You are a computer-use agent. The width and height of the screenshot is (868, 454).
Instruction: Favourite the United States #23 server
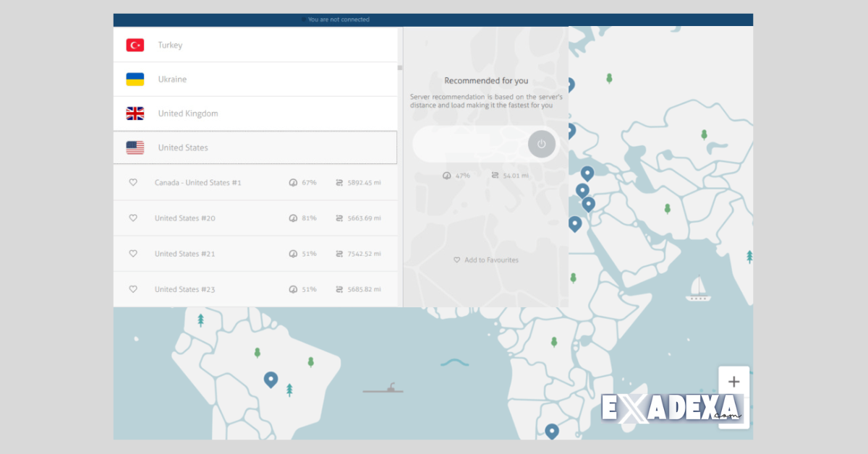[133, 288]
